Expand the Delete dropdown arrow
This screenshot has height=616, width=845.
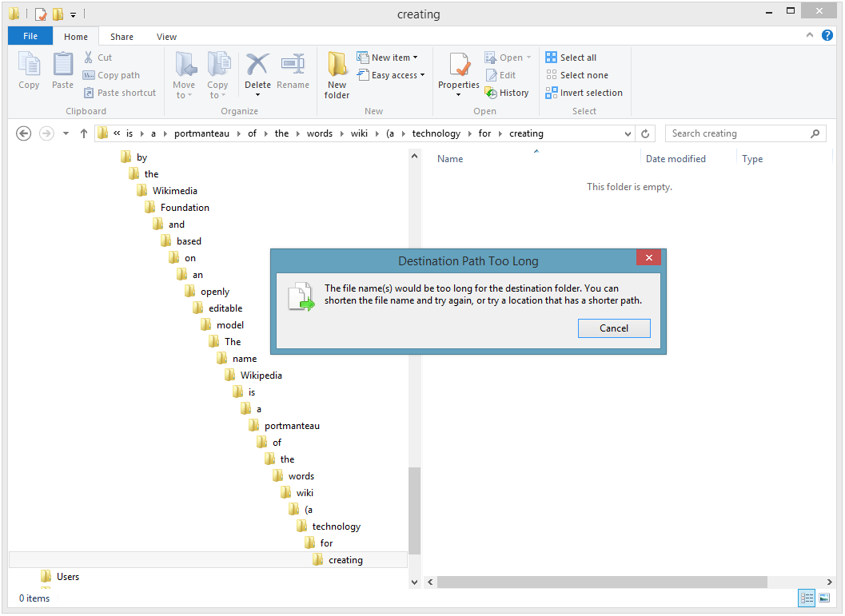(257, 95)
